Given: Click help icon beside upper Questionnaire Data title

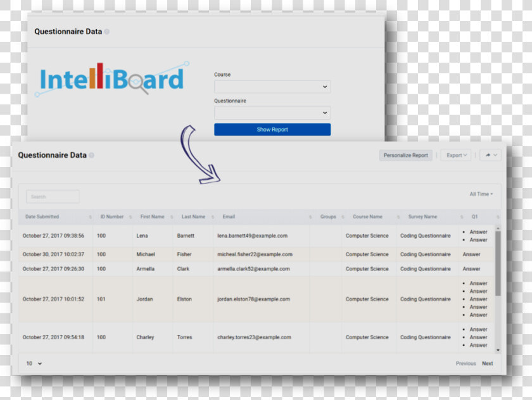Looking at the screenshot, I should coord(107,32).
